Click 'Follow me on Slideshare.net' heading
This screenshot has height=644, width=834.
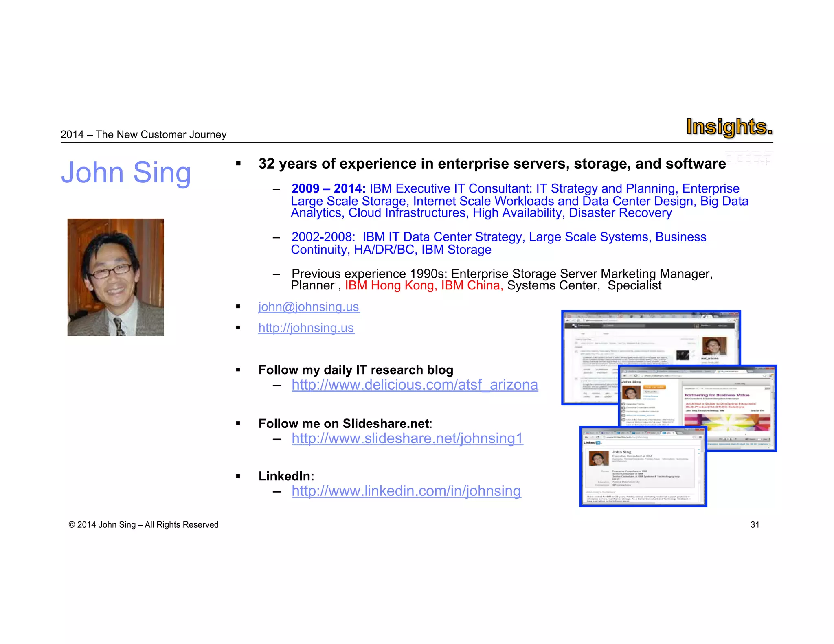345,424
